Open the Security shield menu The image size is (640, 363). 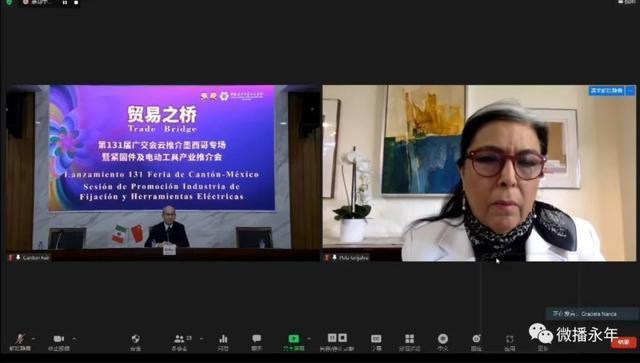point(136,342)
